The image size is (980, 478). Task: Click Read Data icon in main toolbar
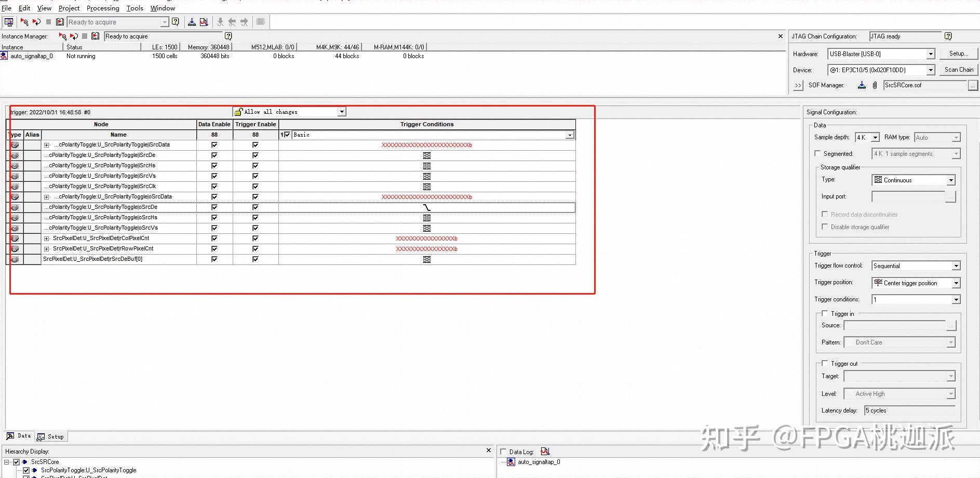coord(60,22)
